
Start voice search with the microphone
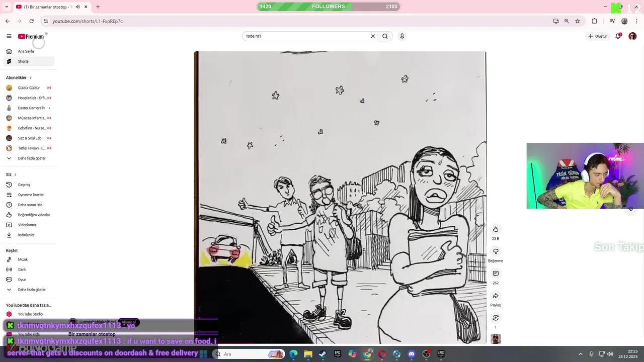point(402,36)
